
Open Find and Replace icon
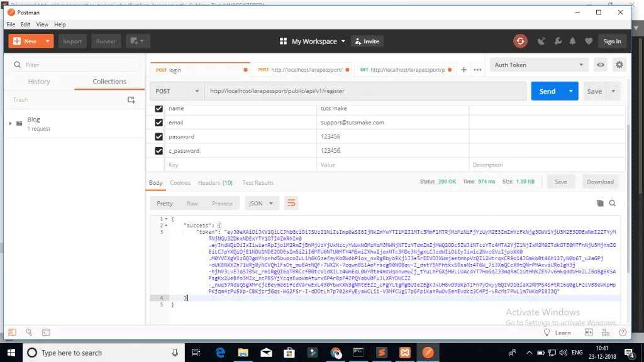coord(29,332)
